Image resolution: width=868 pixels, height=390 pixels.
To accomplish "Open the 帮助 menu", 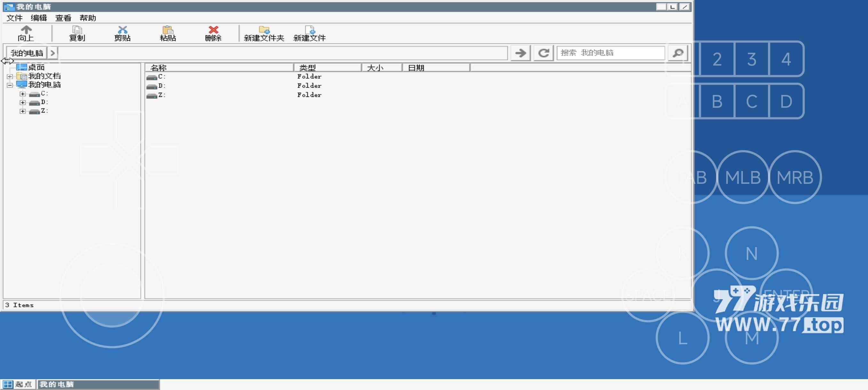I will [88, 18].
